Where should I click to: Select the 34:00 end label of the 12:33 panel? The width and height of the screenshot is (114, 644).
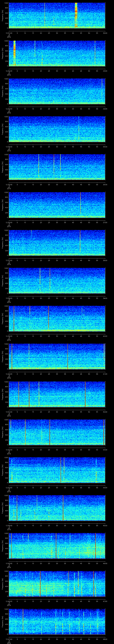(x=105, y=109)
